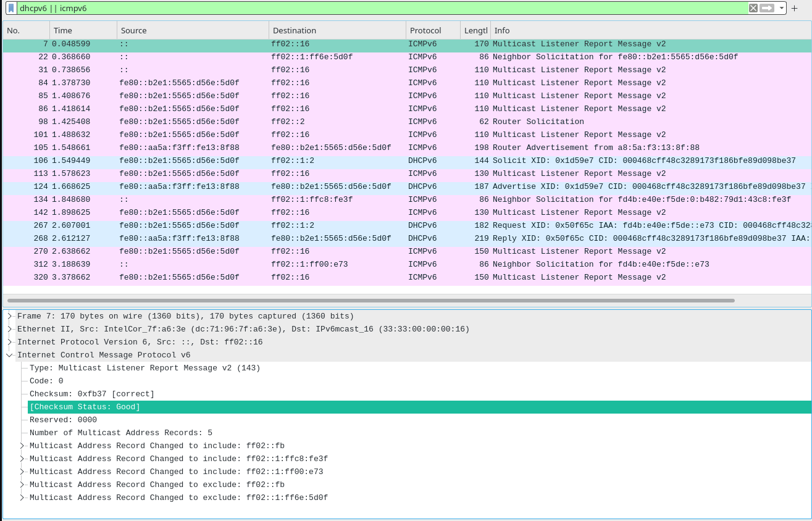Expand record Changed to exclude ff02::1:ff6e:5d0f
The height and width of the screenshot is (521, 812).
click(x=22, y=498)
